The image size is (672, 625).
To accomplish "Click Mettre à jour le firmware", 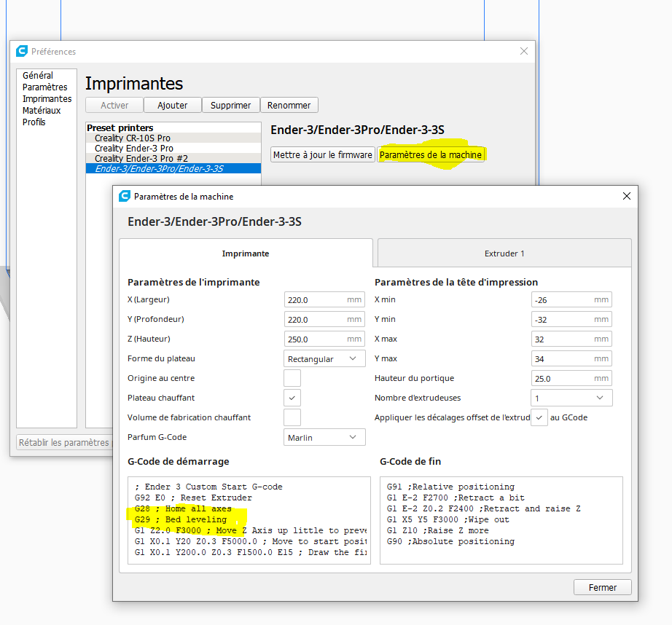I will [323, 154].
